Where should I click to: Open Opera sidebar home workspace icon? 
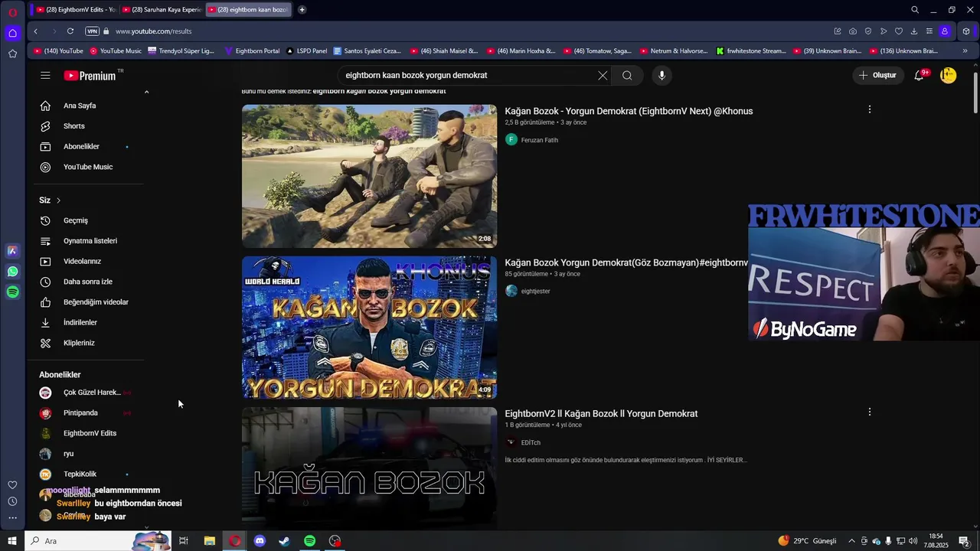(12, 33)
